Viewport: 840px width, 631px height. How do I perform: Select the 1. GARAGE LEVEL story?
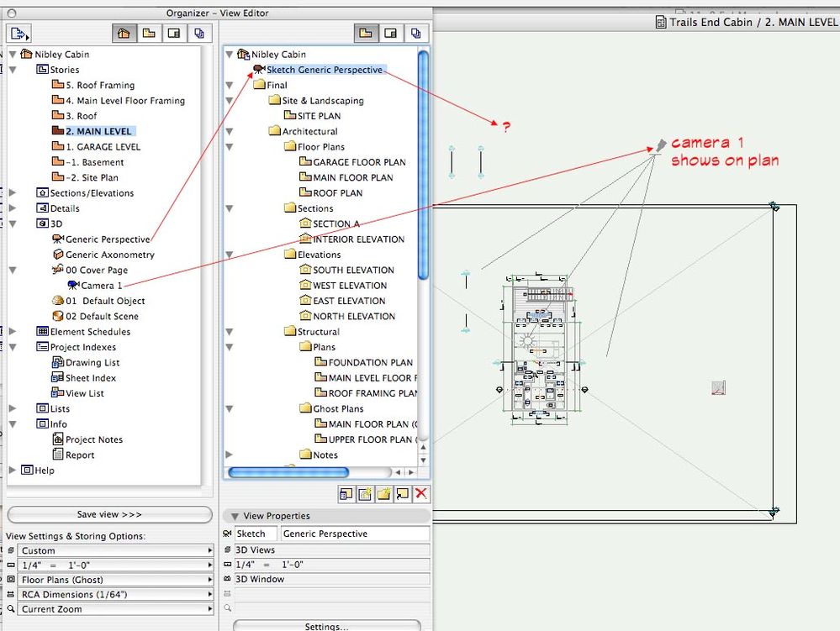coord(103,147)
